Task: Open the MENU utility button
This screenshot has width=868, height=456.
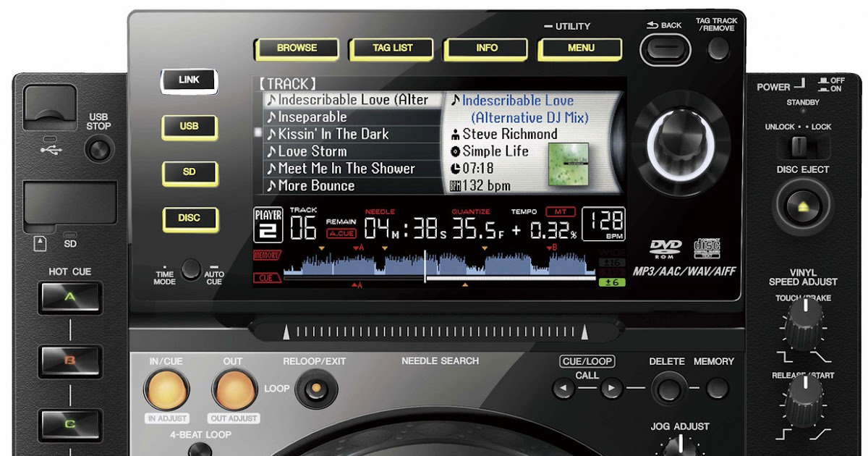Action: 581,48
